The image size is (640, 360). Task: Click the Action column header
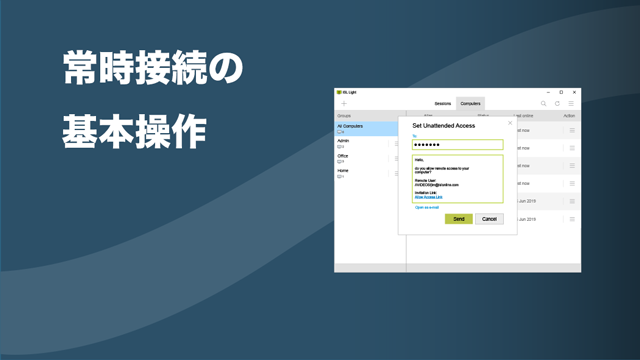point(569,116)
